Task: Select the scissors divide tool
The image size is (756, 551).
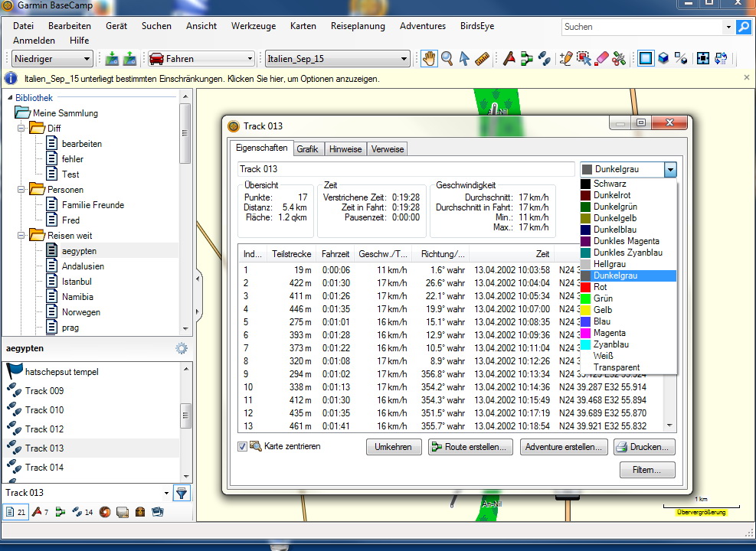Action: click(x=619, y=59)
